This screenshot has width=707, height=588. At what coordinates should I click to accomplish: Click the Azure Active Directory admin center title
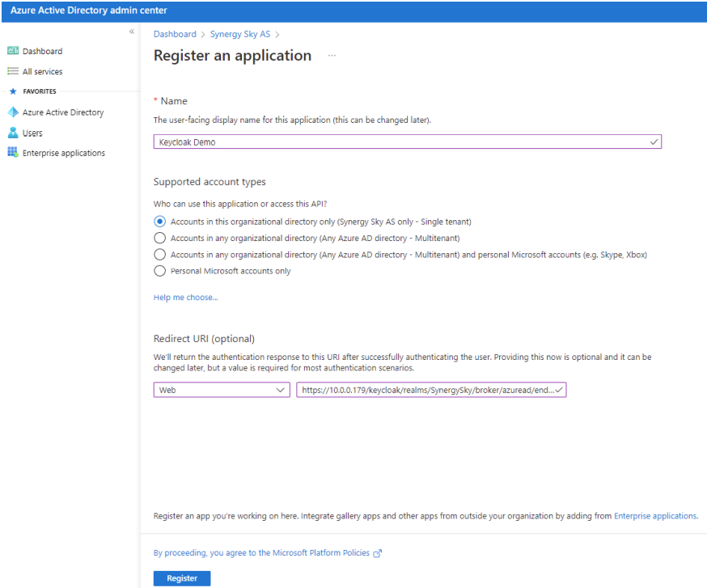89,11
